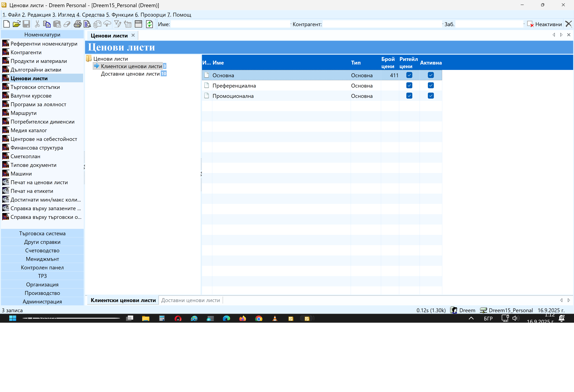The height and width of the screenshot is (392, 574).
Task: Expand the Мениджмънт panel section
Action: tap(42, 259)
